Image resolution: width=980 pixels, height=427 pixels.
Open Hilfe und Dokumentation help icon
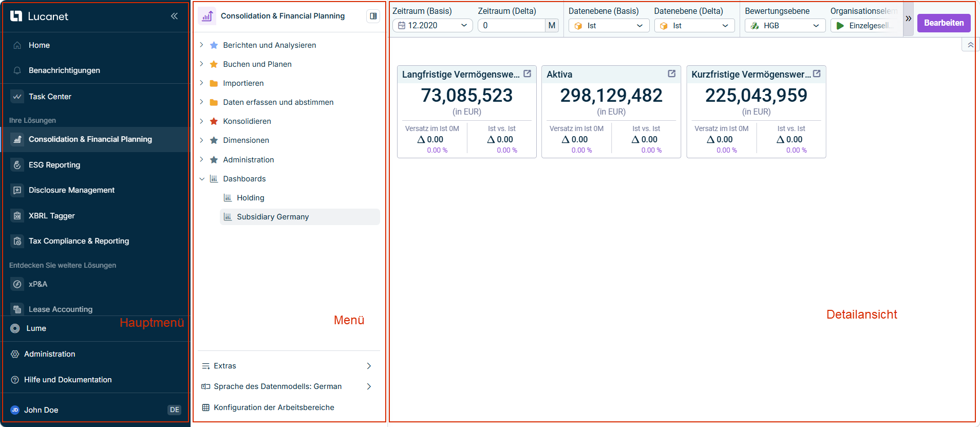(x=15, y=380)
